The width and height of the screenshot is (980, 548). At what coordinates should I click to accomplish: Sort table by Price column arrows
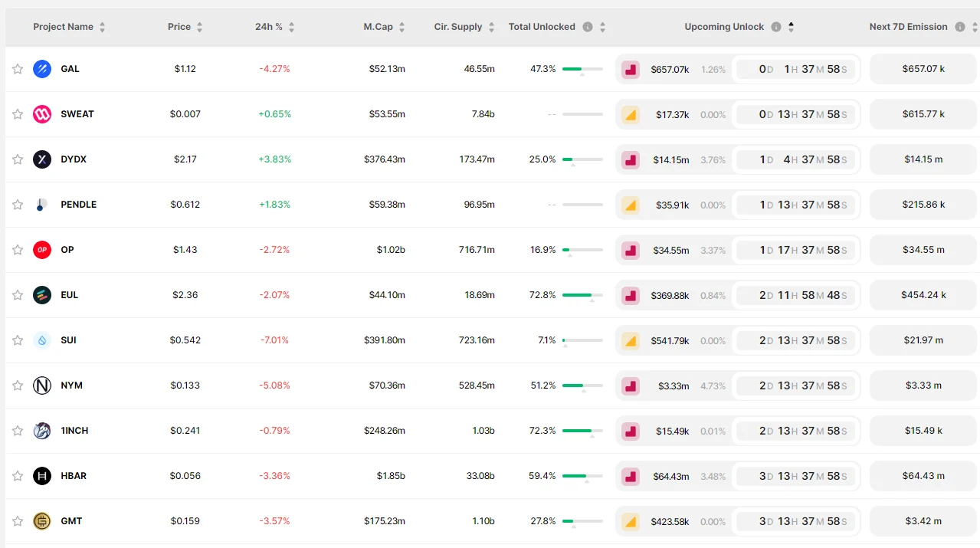point(200,28)
